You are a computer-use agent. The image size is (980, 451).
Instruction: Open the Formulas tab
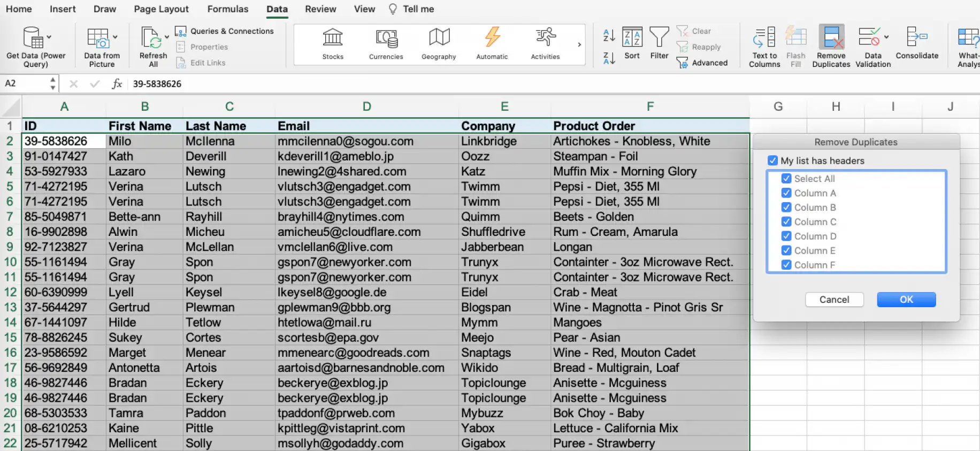pyautogui.click(x=228, y=9)
